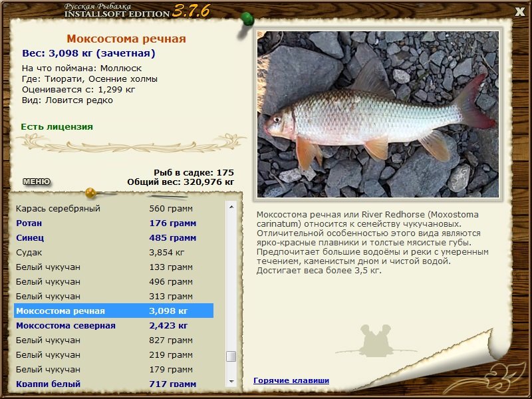The width and height of the screenshot is (532, 399).
Task: Select the highlighted Моксостома речная 3,098 кг row
Action: coord(114,311)
